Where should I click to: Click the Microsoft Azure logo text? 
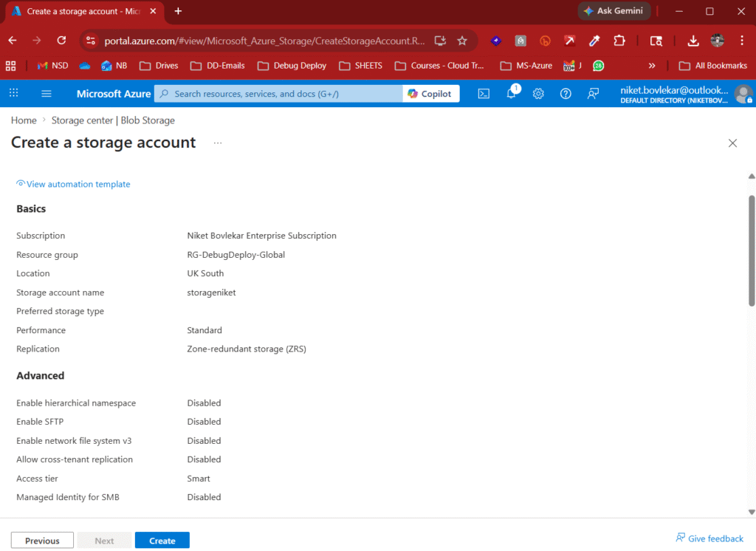coord(114,94)
